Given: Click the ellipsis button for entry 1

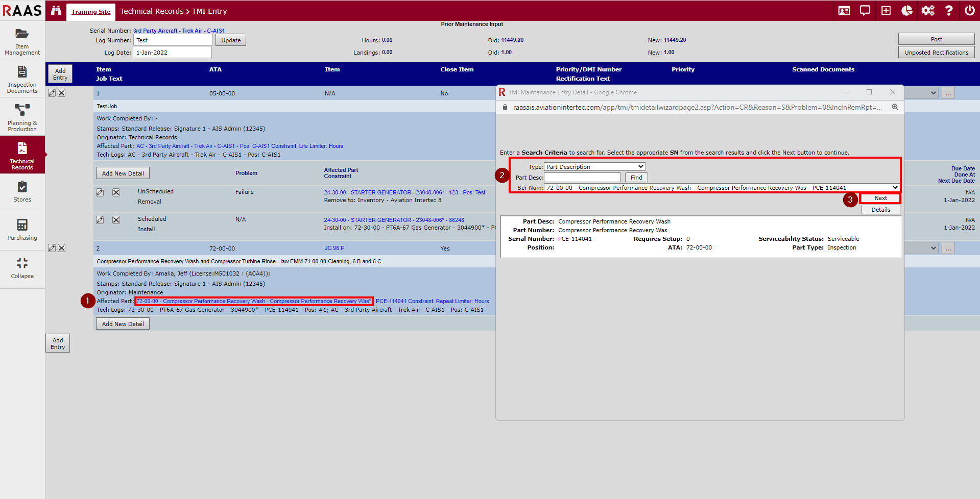Looking at the screenshot, I should coord(948,93).
